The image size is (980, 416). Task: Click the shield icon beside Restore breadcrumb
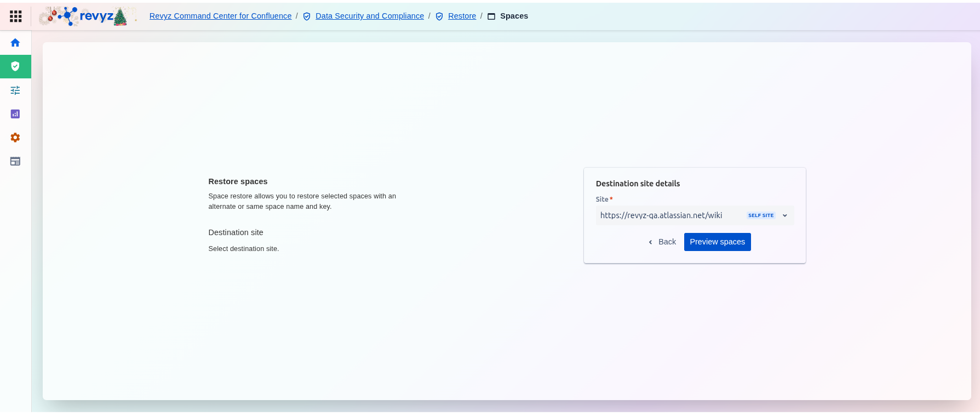[439, 16]
